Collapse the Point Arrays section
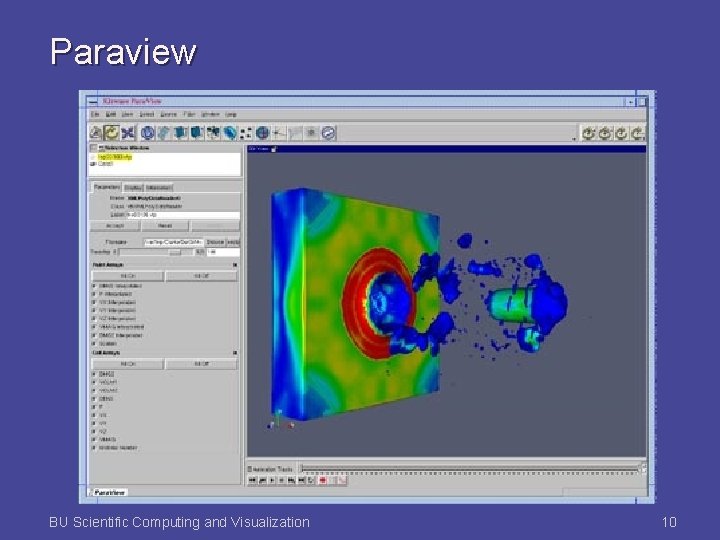This screenshot has width=720, height=540. tap(235, 265)
